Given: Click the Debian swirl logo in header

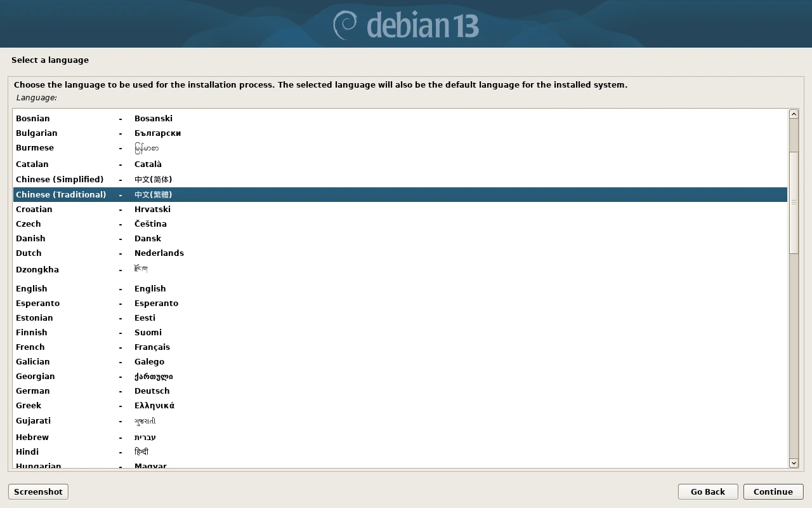Looking at the screenshot, I should click(x=346, y=24).
